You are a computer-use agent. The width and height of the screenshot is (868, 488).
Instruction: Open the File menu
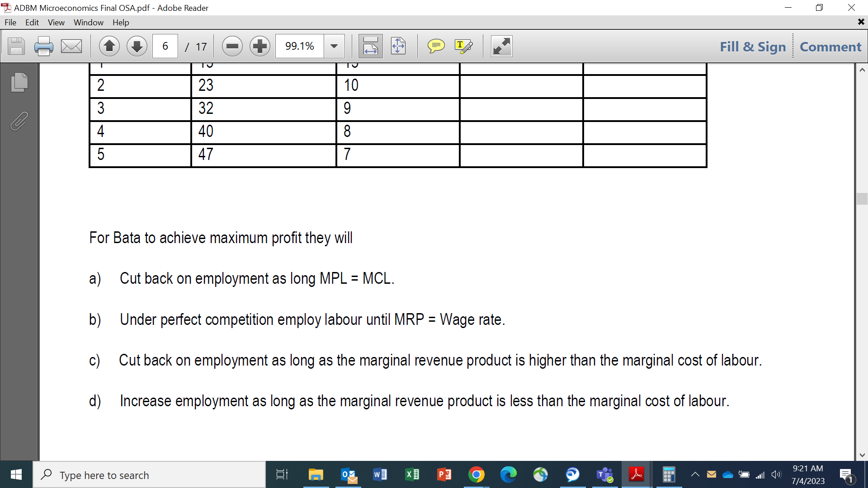coord(10,22)
